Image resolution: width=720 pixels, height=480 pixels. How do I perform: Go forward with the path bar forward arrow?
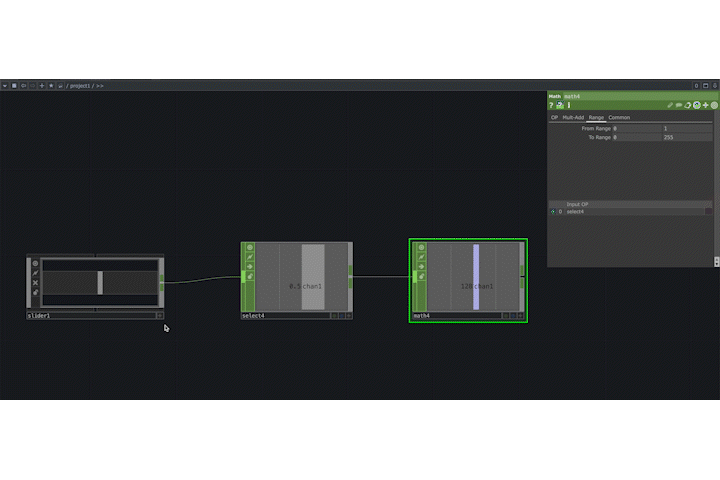click(33, 85)
